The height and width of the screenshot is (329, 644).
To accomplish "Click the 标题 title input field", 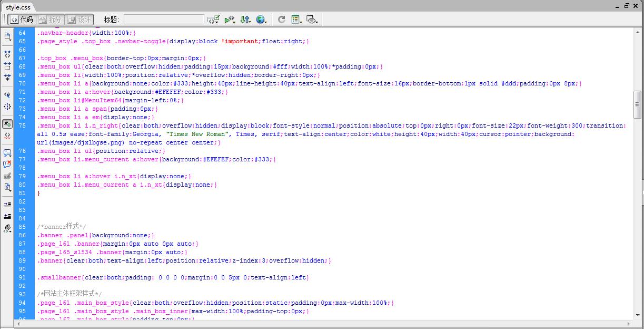I will tap(164, 20).
